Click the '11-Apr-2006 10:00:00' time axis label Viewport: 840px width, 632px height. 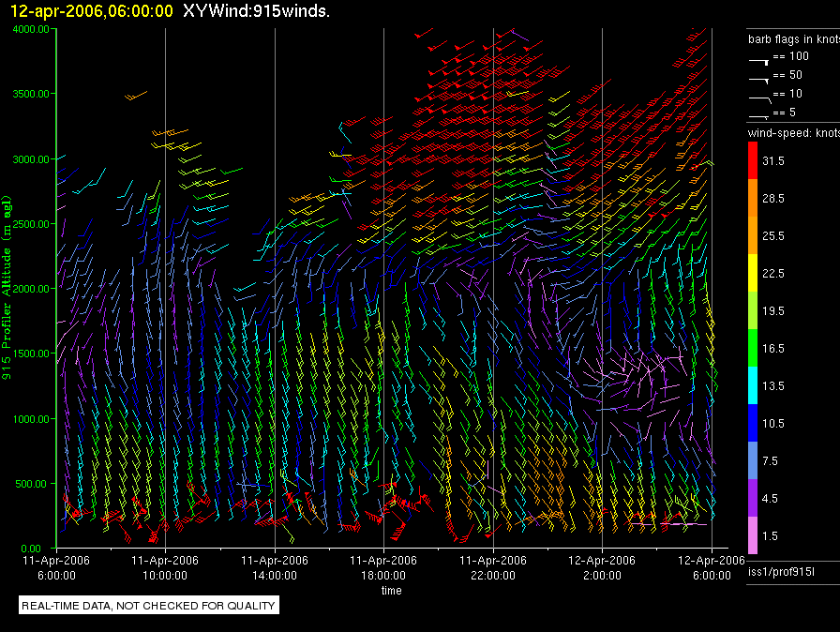pos(165,567)
